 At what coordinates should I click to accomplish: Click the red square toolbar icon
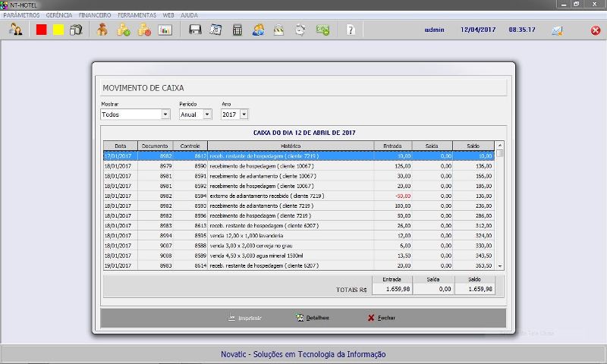(42, 30)
